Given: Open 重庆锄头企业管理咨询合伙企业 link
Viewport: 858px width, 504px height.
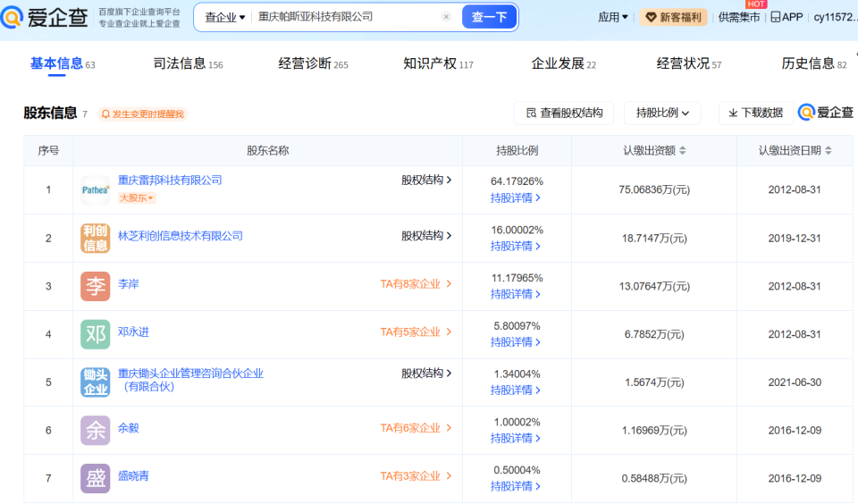Looking at the screenshot, I should click(190, 380).
